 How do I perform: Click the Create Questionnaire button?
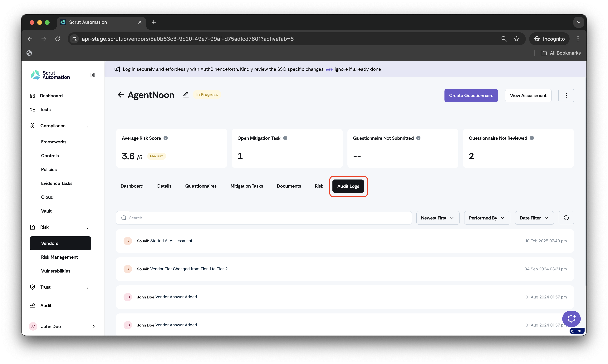point(471,95)
